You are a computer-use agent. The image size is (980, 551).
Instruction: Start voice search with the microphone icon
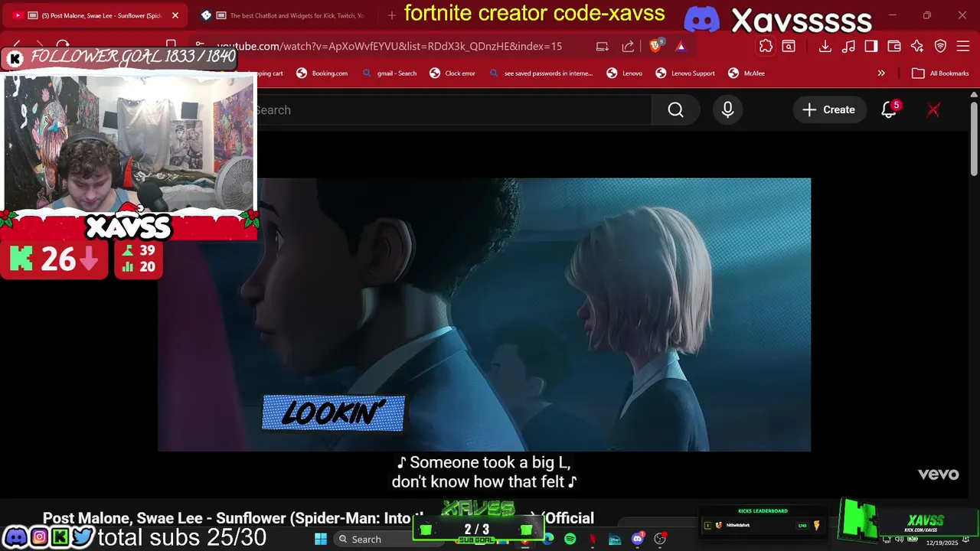[727, 110]
